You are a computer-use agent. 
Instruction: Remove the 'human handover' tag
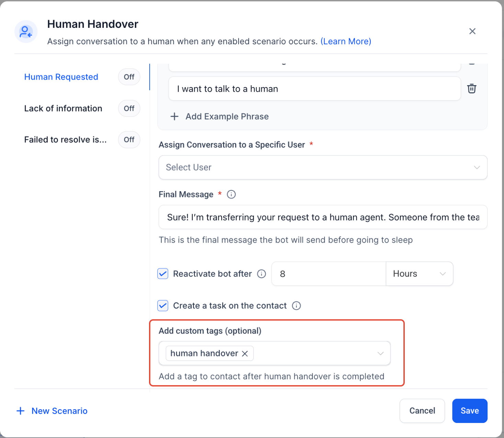point(245,354)
